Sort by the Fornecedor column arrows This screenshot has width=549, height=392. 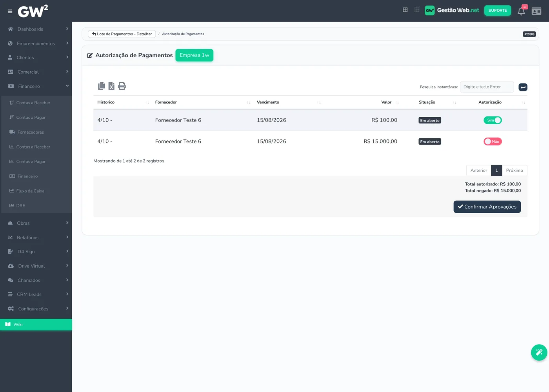tap(249, 103)
